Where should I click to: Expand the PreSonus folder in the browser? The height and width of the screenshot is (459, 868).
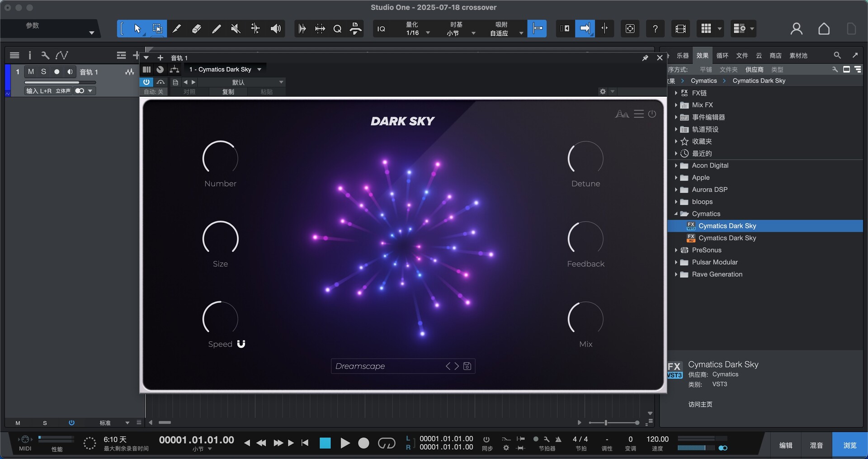pos(676,250)
